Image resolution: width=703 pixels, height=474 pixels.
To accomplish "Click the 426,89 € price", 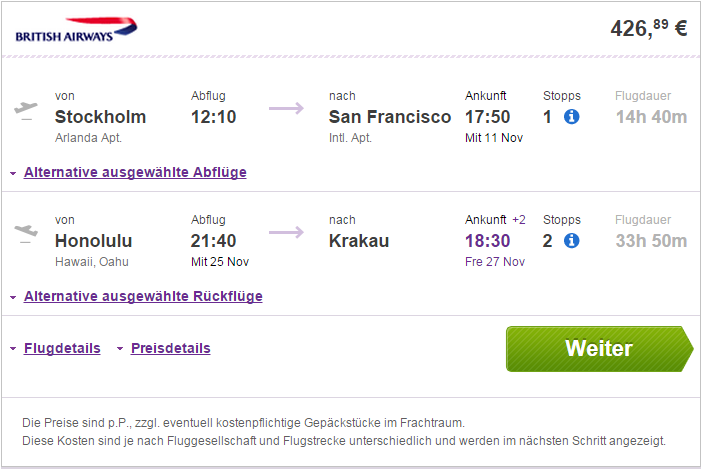I will [649, 29].
